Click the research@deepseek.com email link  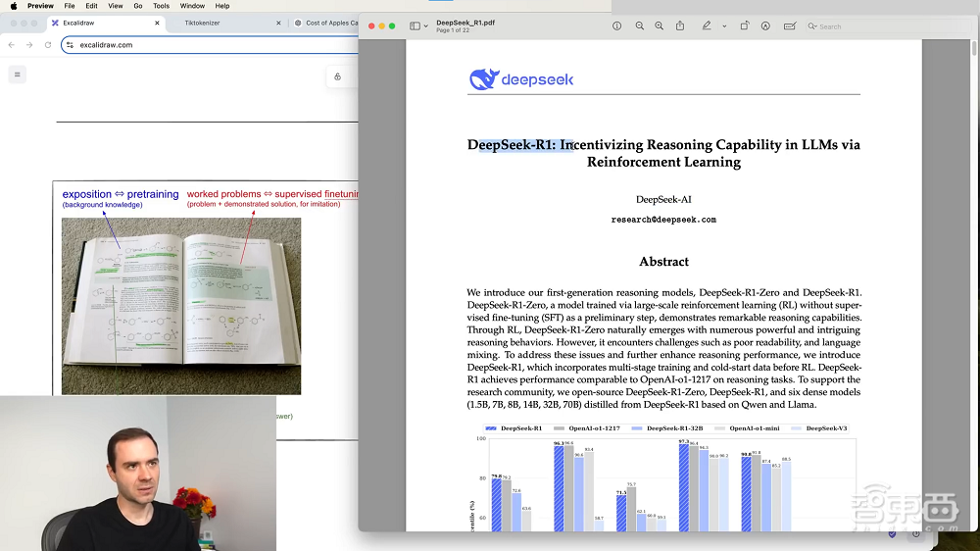point(663,220)
